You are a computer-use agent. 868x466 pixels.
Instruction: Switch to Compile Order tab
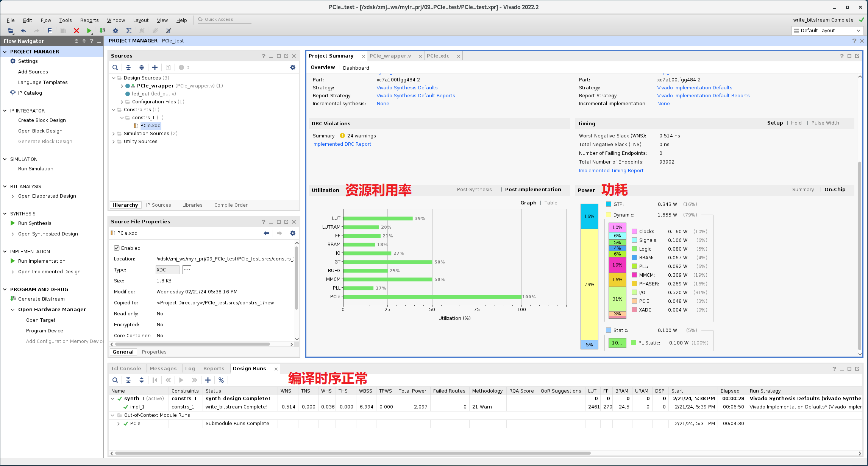[x=231, y=205]
